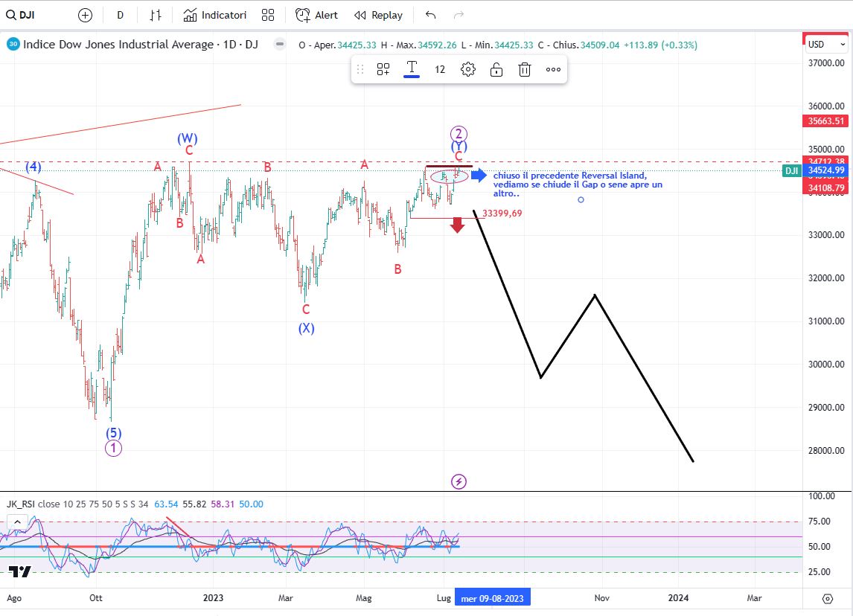Click the closing price value 34509.04
853x616 pixels.
(x=600, y=45)
